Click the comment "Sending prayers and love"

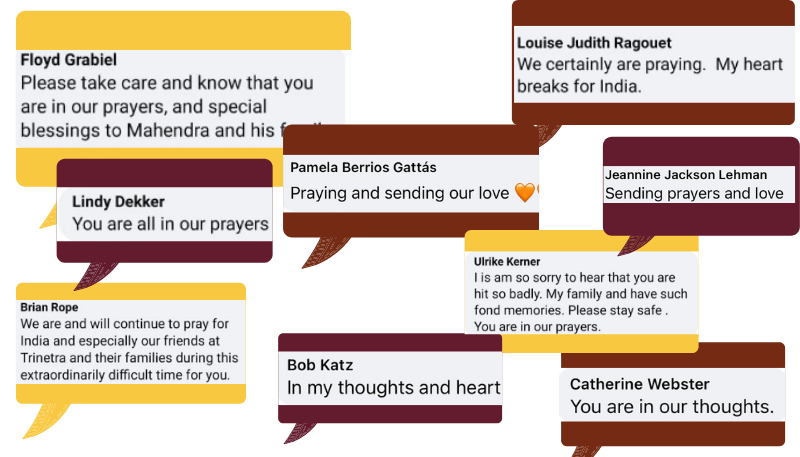[694, 193]
